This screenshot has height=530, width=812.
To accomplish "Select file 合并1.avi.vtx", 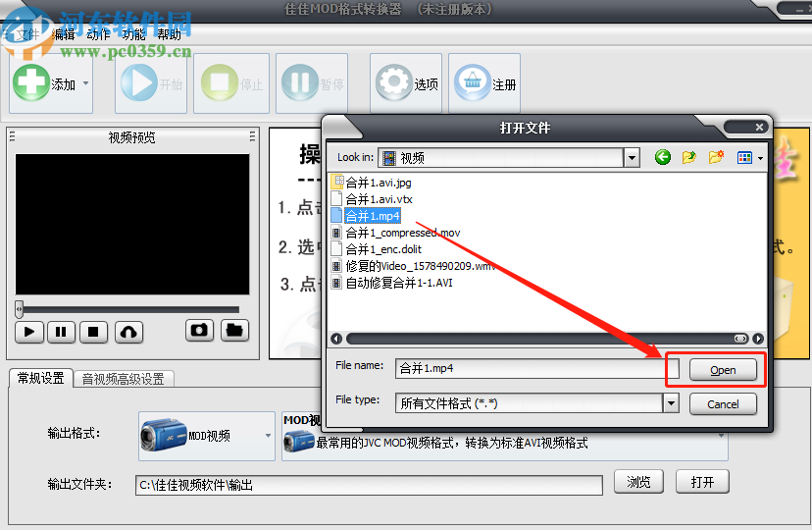I will click(380, 199).
